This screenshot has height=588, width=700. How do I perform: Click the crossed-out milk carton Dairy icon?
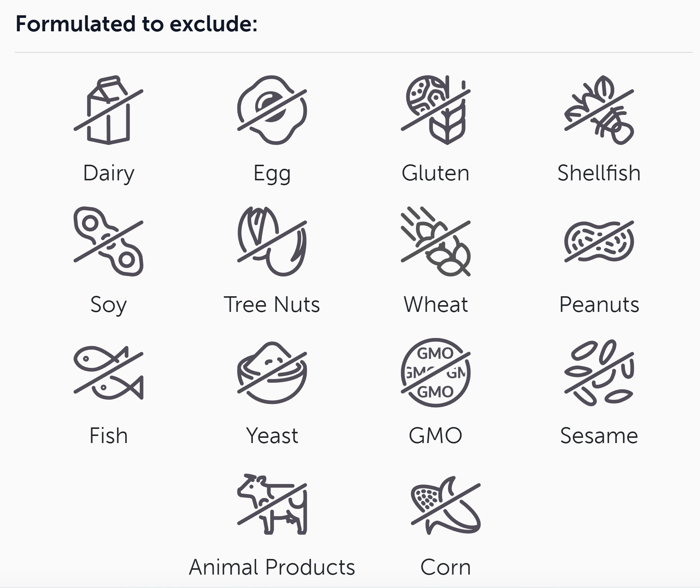[x=108, y=110]
